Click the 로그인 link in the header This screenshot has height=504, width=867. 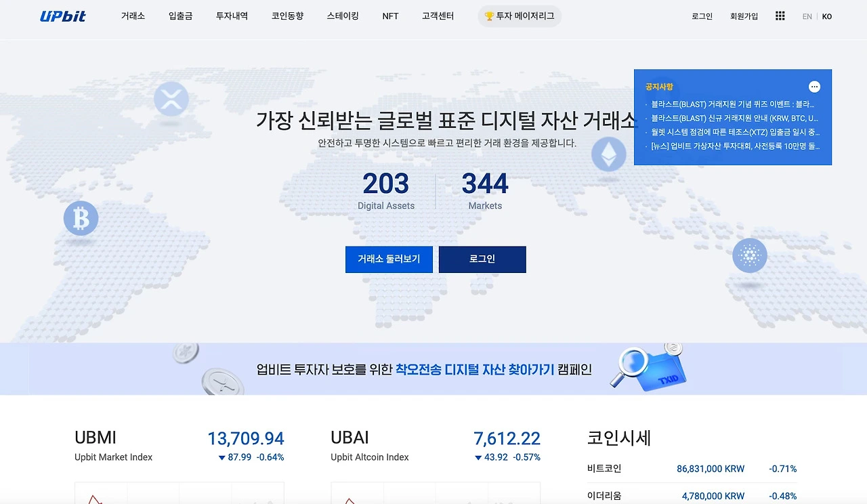point(702,16)
